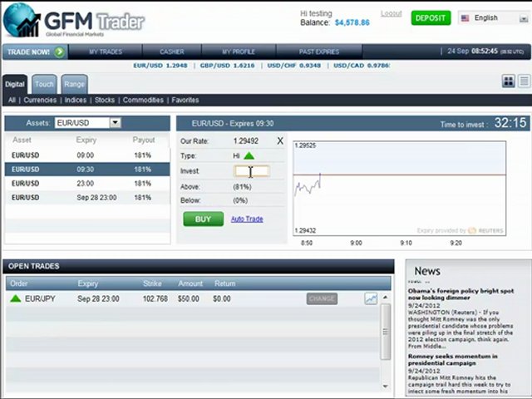Viewport: 532px width, 399px height.
Task: Click the green Hi triangle type icon
Action: pos(249,155)
